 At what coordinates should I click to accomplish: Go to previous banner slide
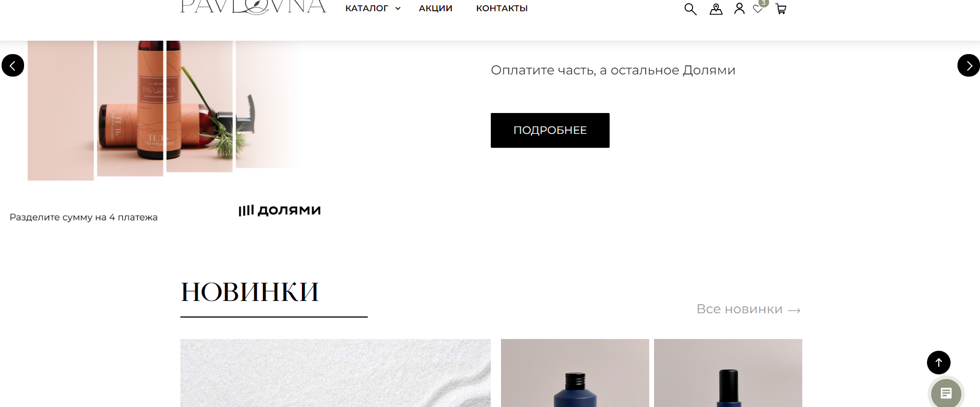13,65
